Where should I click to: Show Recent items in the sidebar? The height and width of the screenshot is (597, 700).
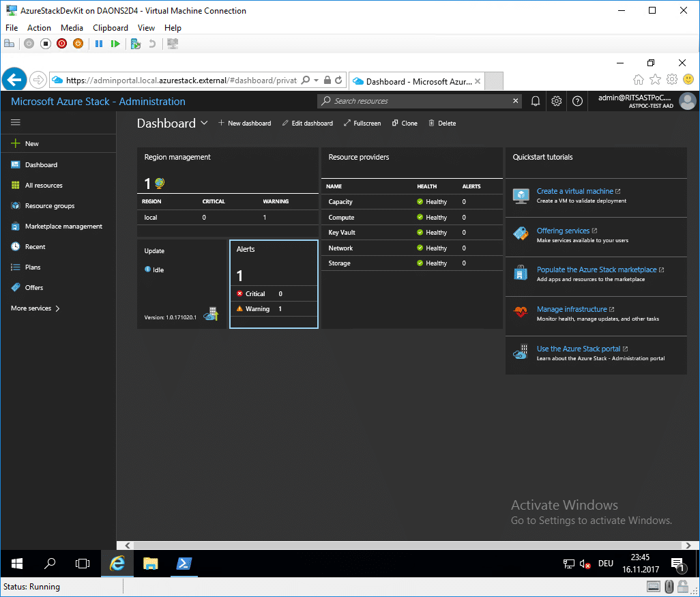[59, 246]
